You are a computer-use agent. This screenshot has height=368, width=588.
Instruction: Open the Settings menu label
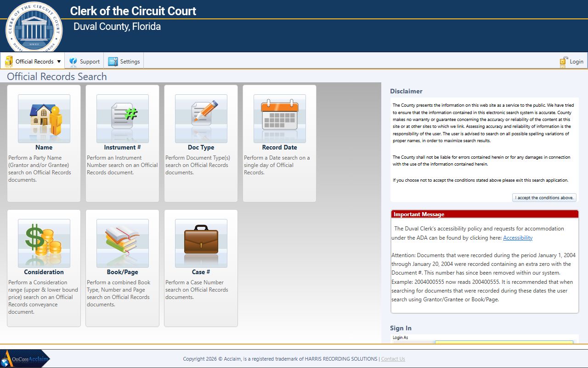coord(130,62)
